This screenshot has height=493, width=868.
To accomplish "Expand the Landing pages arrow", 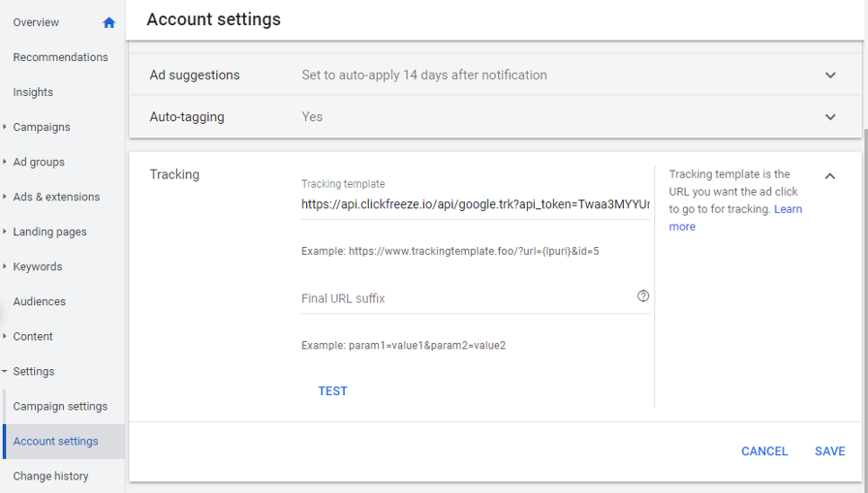I will click(x=5, y=231).
